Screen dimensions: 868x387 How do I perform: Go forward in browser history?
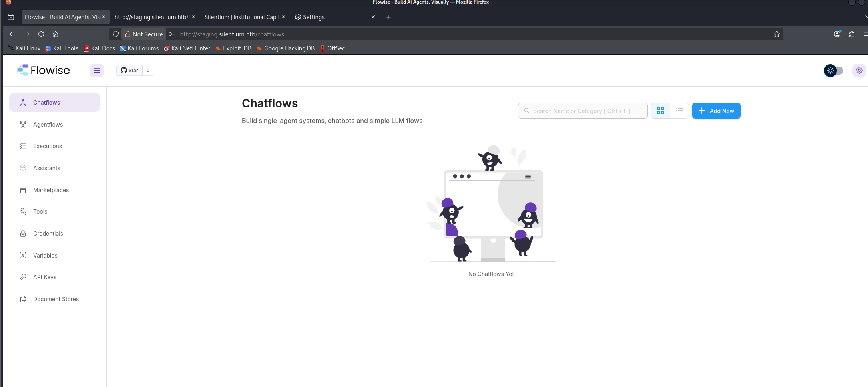pyautogui.click(x=27, y=34)
